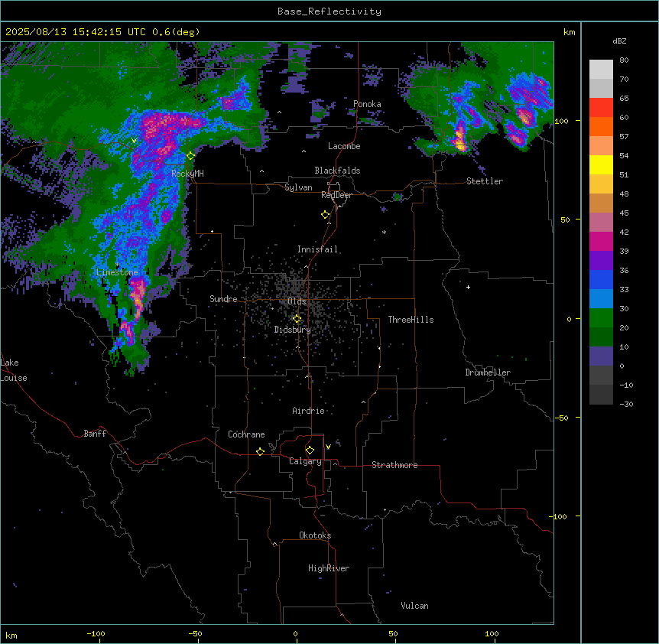Click the -50 tick label on right axis
Image resolution: width=659 pixels, height=644 pixels.
coord(562,418)
